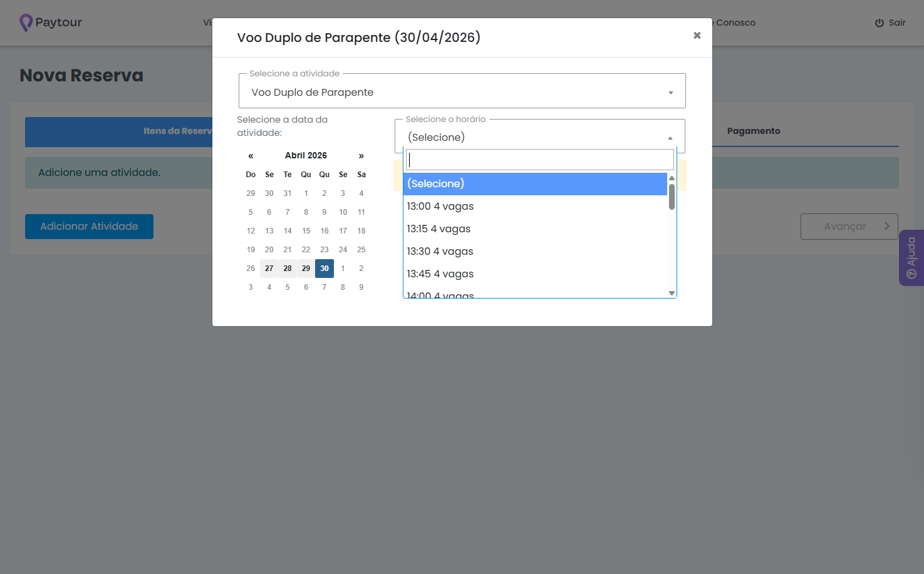
Task: Select April 28 in calendar
Action: tap(288, 269)
